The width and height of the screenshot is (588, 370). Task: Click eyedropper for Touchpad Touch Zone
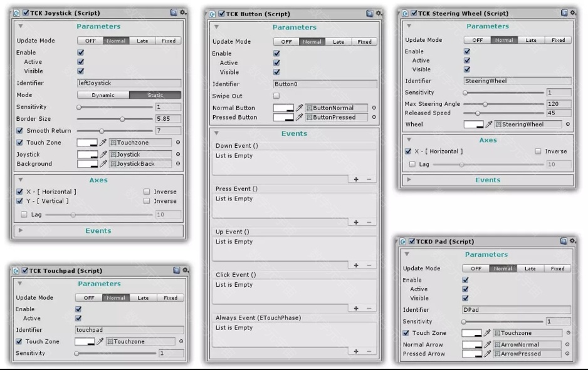tap(100, 341)
